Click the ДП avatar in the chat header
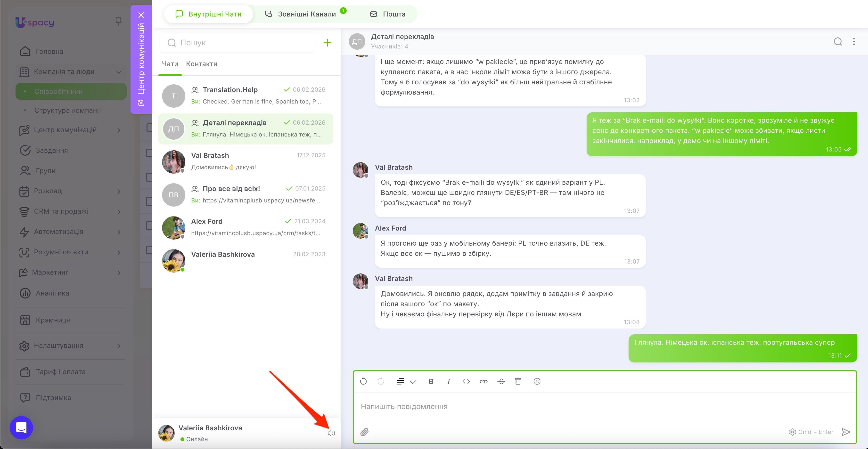This screenshot has width=868, height=449. (357, 41)
